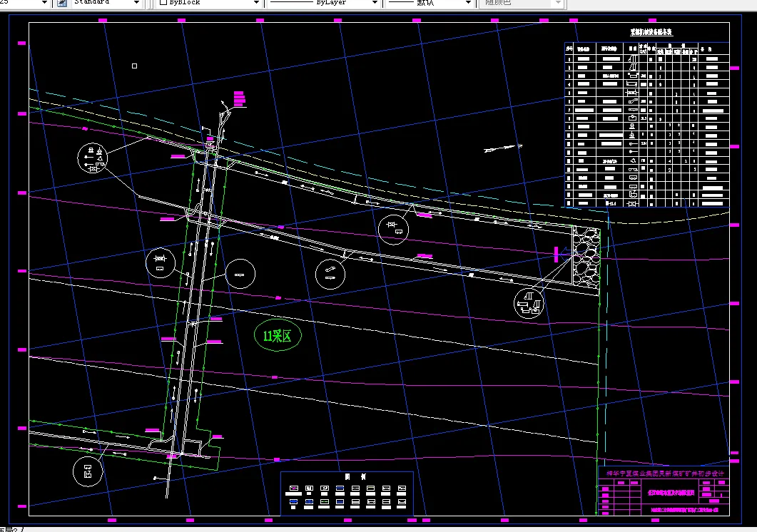Click the text style icon beside Standard
Screen dimensions: 757x532
coord(62,2)
